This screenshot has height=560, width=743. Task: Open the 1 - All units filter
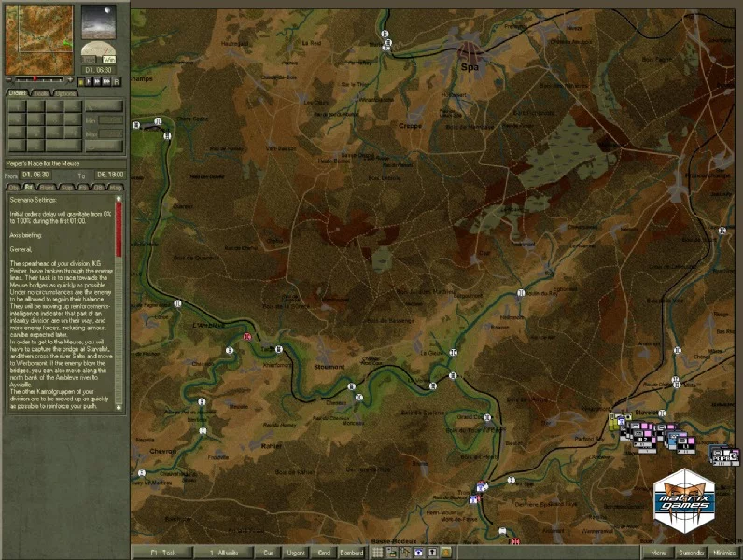[x=224, y=553]
